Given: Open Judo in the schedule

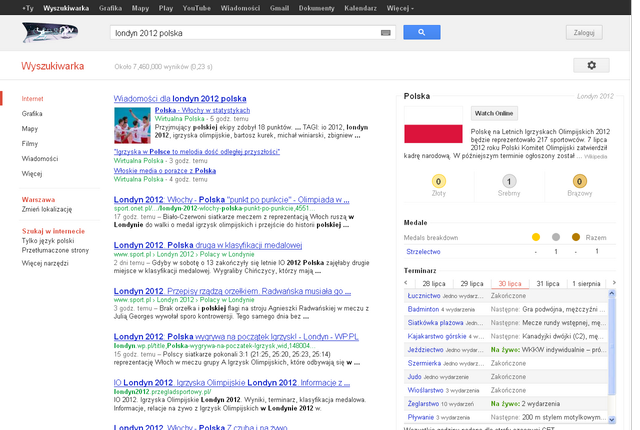Looking at the screenshot, I should (414, 377).
